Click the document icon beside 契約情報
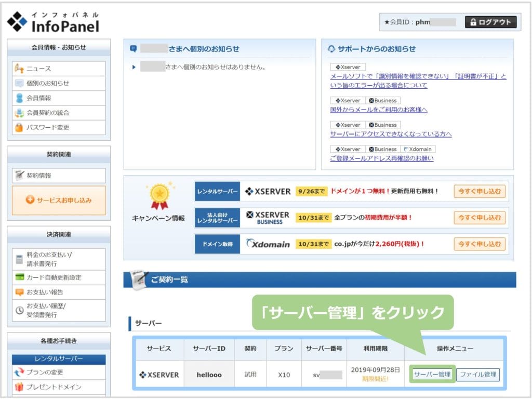532x399 pixels. (19, 176)
